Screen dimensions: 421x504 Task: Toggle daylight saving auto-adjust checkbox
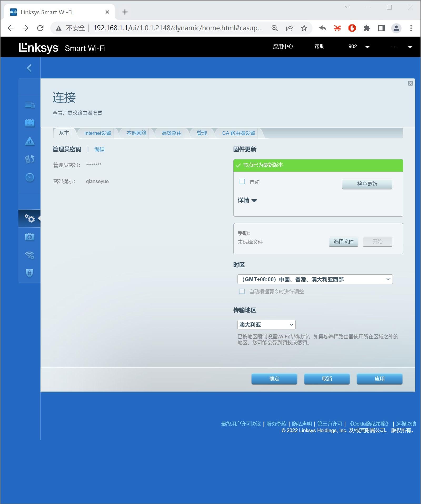click(242, 291)
